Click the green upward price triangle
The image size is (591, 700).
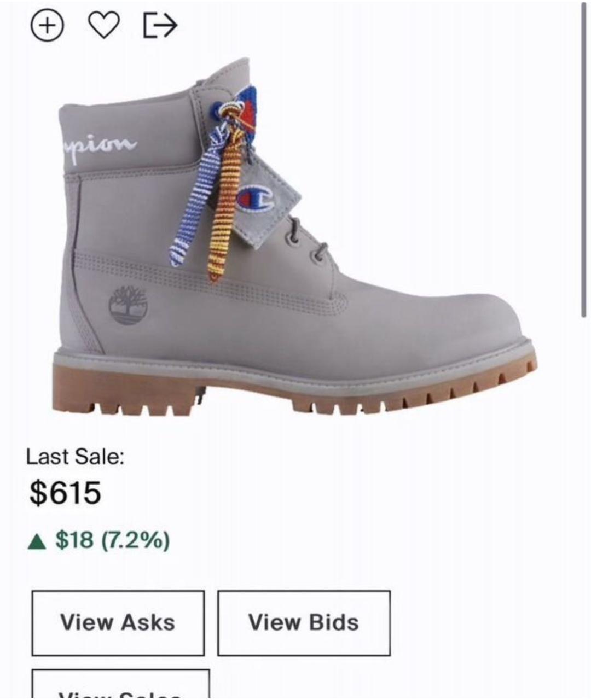pyautogui.click(x=37, y=541)
